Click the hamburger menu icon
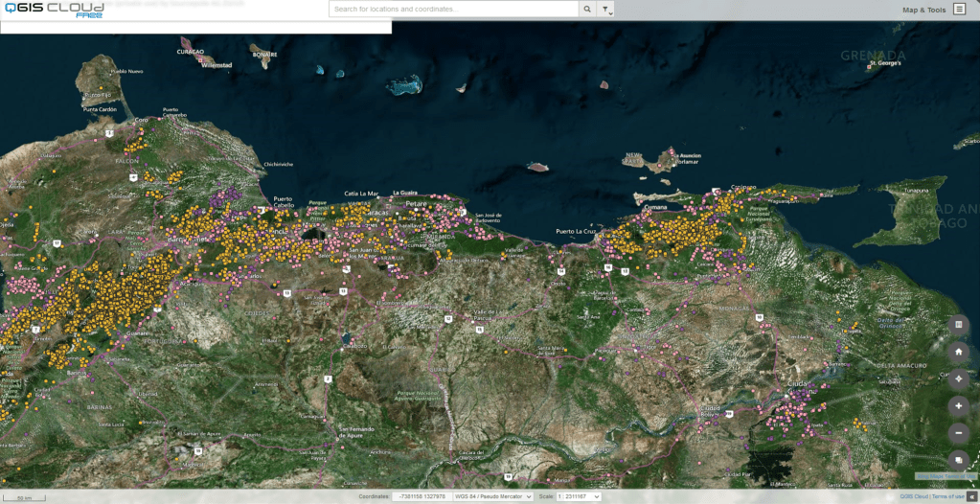Screen dimensions: 980x504 959,10
